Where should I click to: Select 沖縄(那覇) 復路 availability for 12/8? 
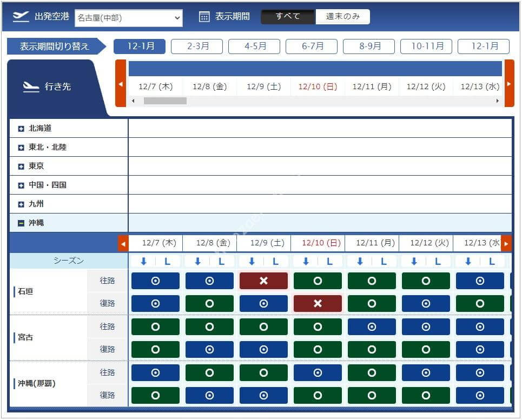(209, 395)
